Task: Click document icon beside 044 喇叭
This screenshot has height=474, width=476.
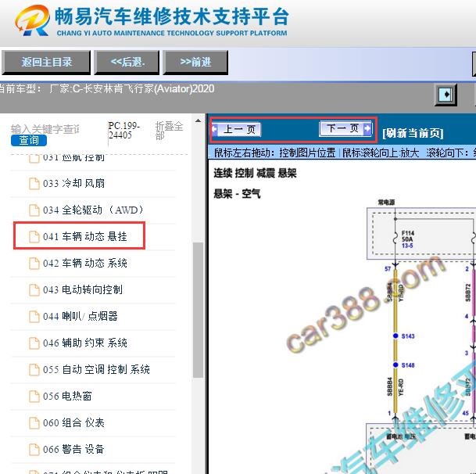Action: (34, 317)
